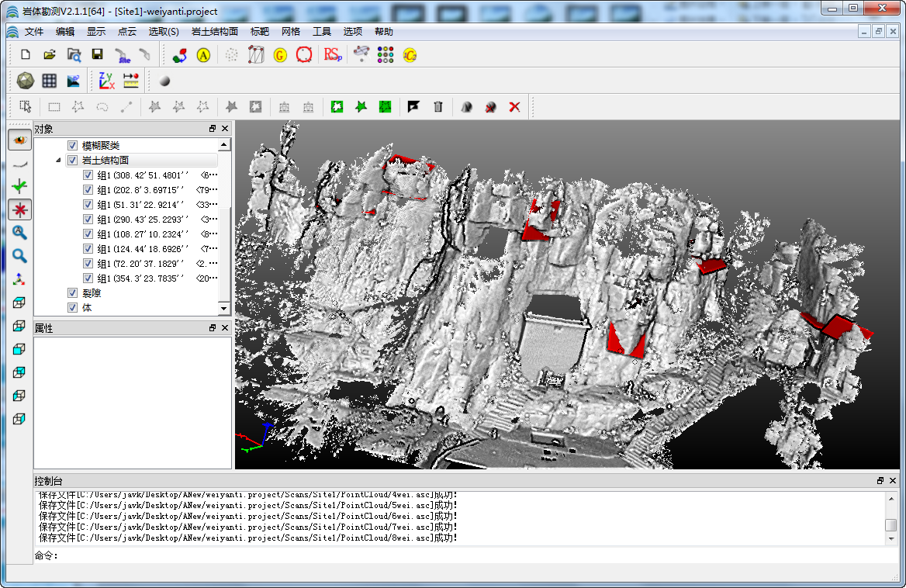Close the 控制台 console panel
906x588 pixels.
(892, 481)
